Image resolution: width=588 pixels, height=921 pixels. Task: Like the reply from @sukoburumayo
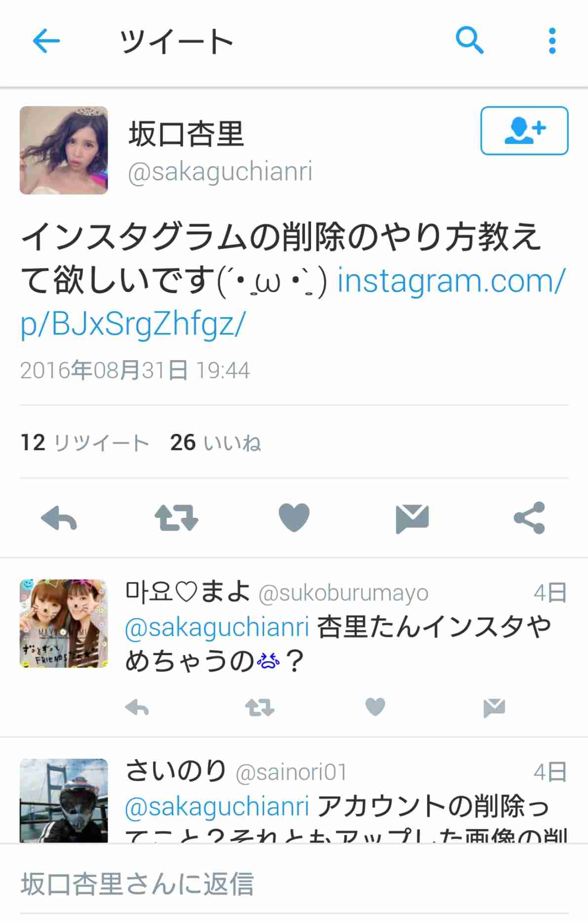click(x=375, y=707)
